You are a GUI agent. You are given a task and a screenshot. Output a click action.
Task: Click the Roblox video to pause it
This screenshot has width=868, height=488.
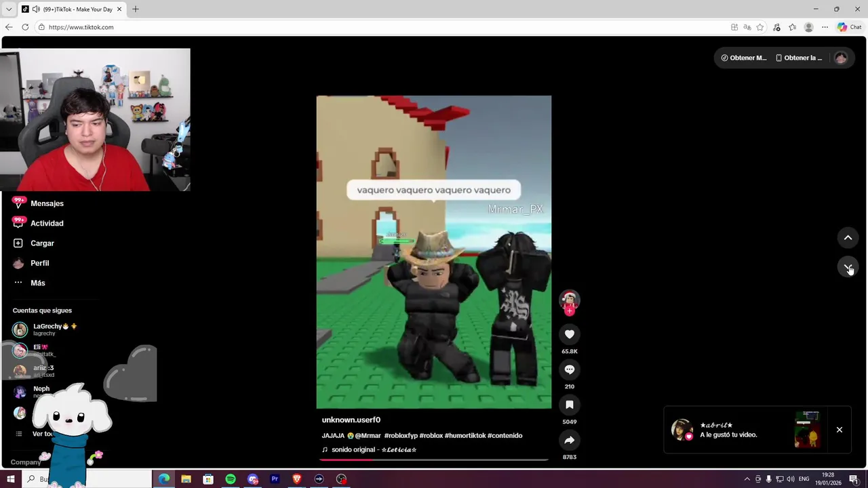coord(434,252)
